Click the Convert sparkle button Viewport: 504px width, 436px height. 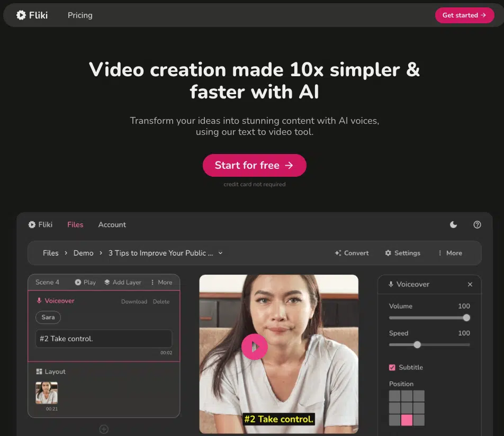pos(352,253)
